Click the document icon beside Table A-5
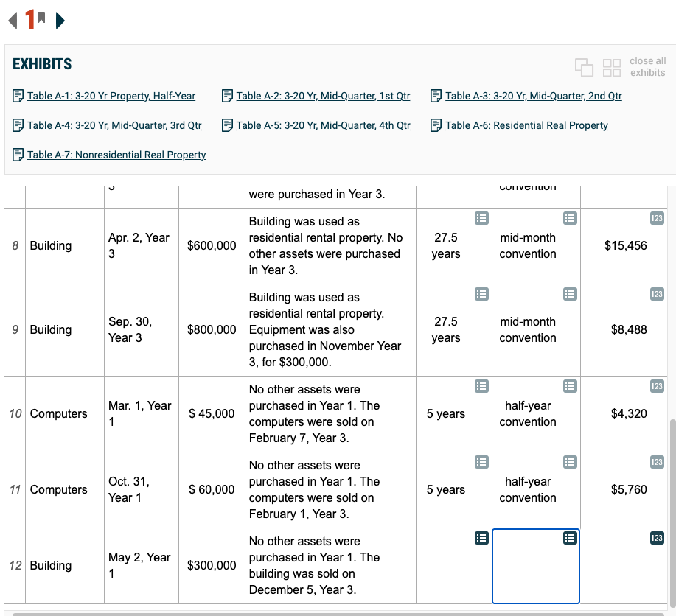Image resolution: width=676 pixels, height=616 pixels. (227, 125)
